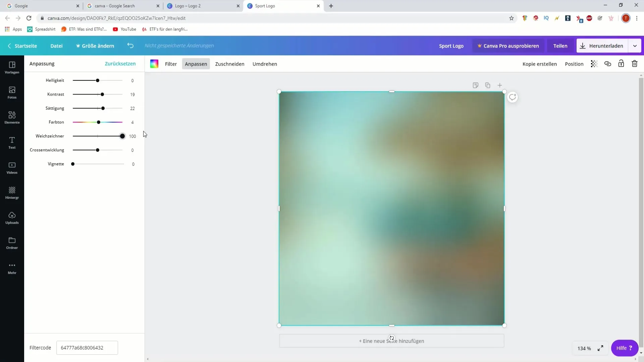Click the link chain icon
Screen dimensions: 644x362
click(608, 64)
